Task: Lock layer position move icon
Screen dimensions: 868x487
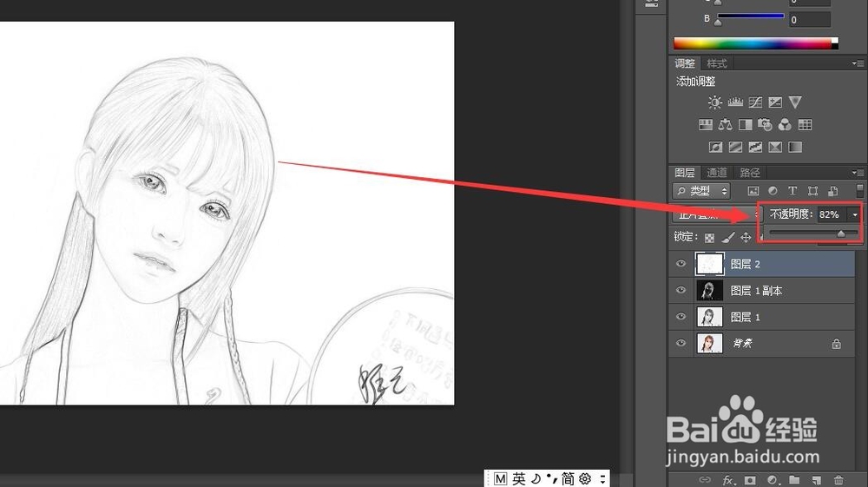Action: pos(746,237)
